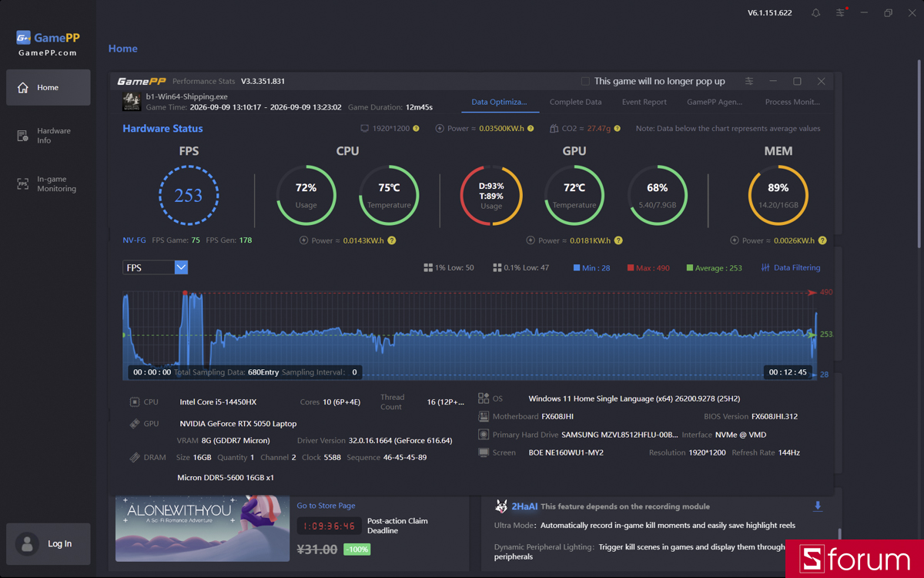The width and height of the screenshot is (924, 578).
Task: Open In-game Monitoring section
Action: 48,184
